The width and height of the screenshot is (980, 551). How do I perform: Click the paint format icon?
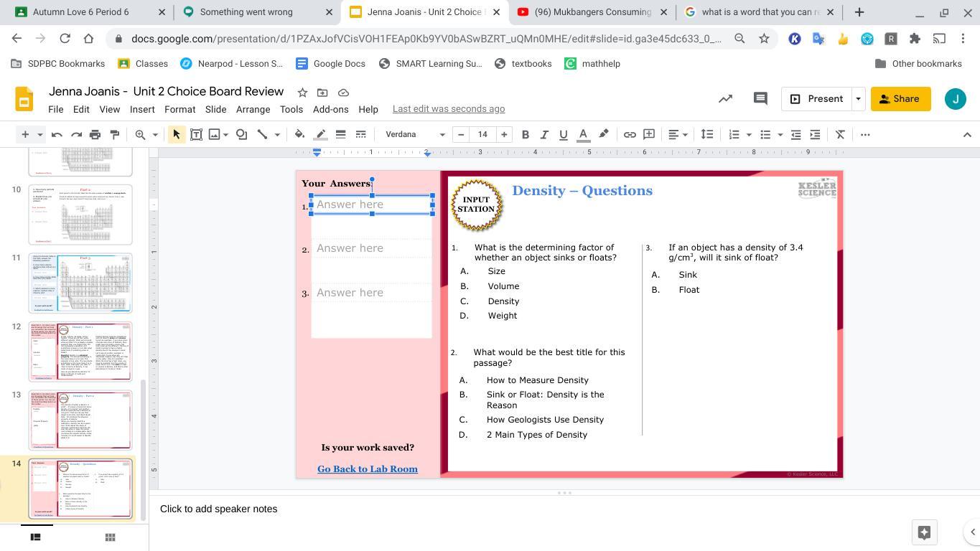[x=114, y=134]
